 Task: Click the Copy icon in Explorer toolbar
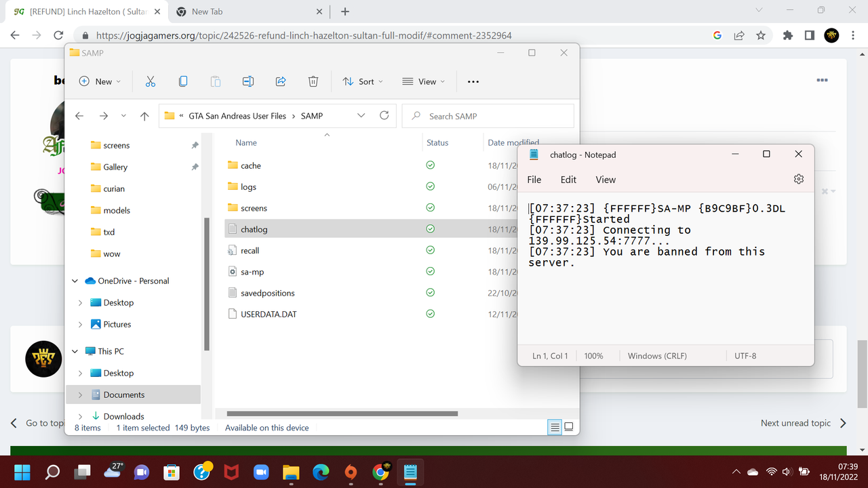pos(183,81)
